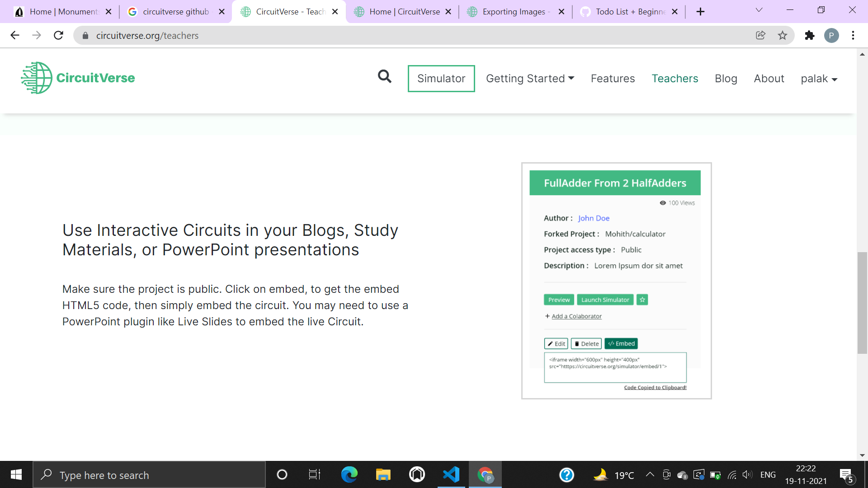Open the John Doe author link
This screenshot has height=488, width=868.
coord(594,218)
